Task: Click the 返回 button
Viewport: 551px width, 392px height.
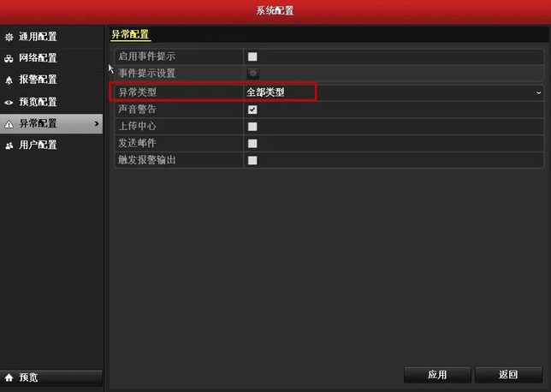Action: (508, 374)
